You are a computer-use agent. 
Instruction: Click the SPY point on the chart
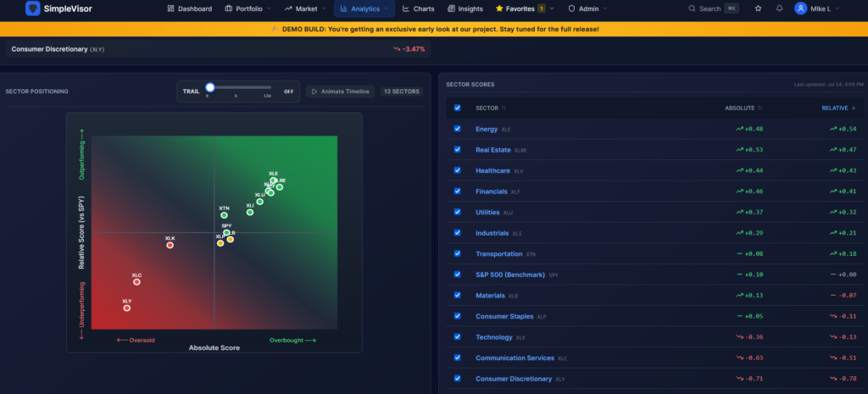226,232
